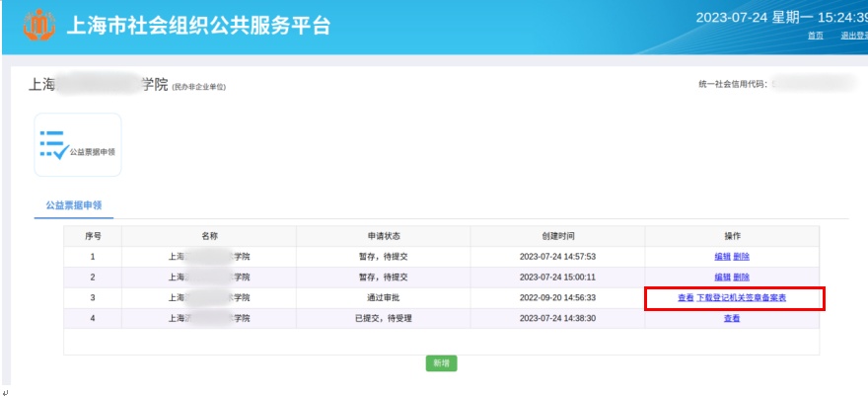Click 编辑 for row 1

722,257
